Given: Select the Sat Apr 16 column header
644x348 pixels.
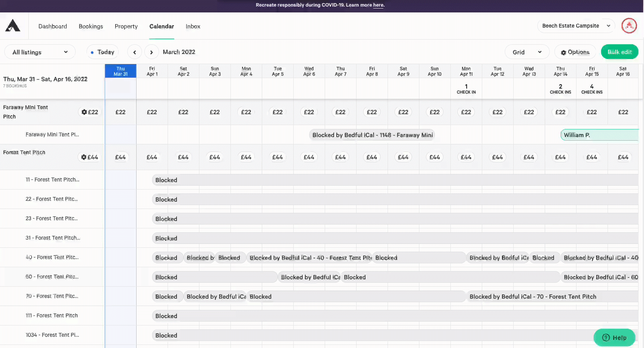Looking at the screenshot, I should pos(623,71).
